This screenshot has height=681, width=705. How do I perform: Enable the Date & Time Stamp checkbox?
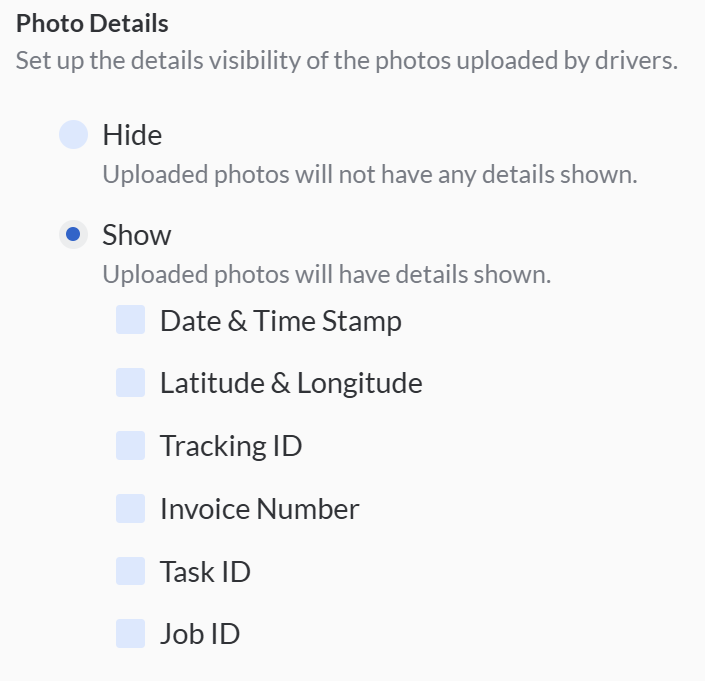(131, 320)
